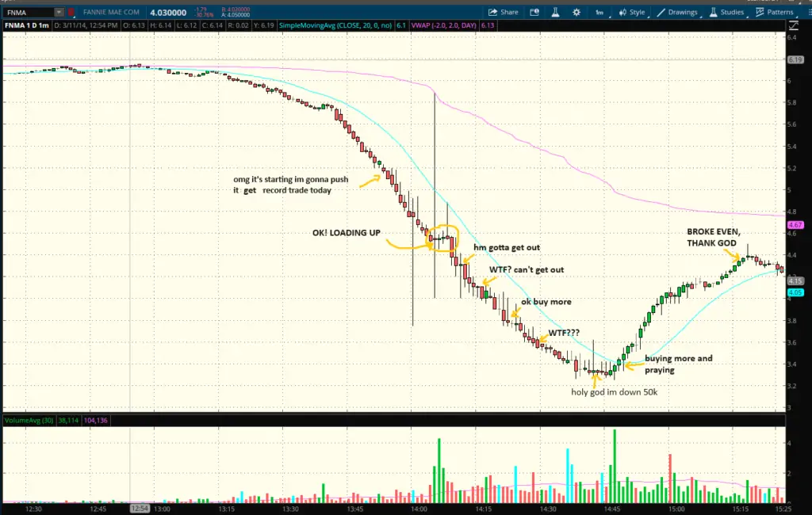Click the high value H: 6.14

click(x=160, y=25)
